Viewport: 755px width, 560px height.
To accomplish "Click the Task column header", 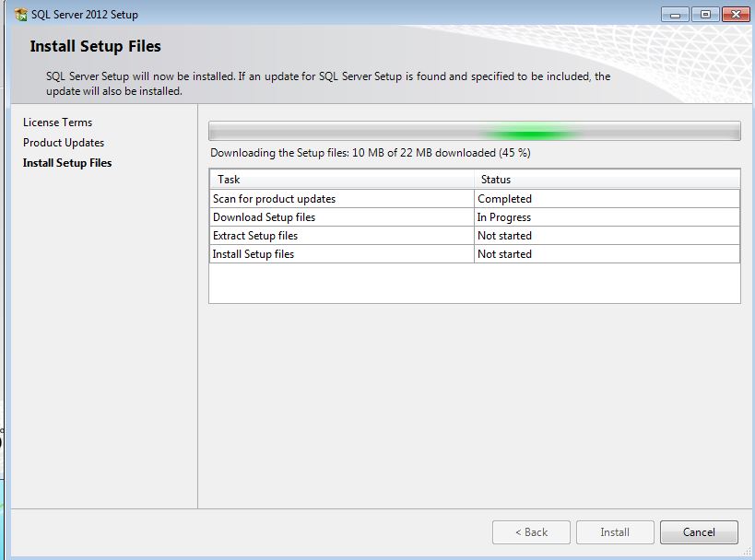I will click(x=342, y=180).
